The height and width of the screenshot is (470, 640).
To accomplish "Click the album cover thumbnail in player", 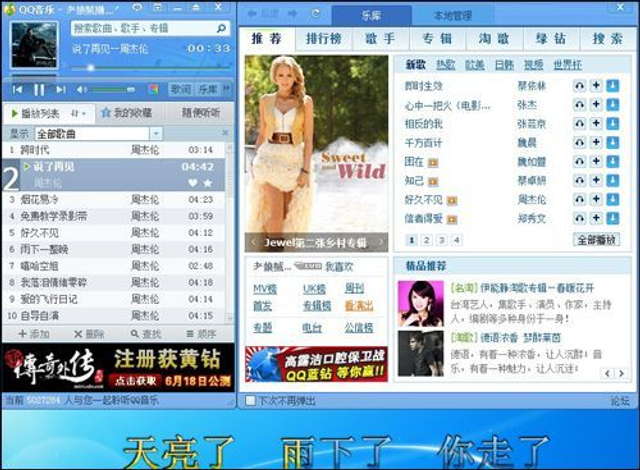I will coord(34,45).
